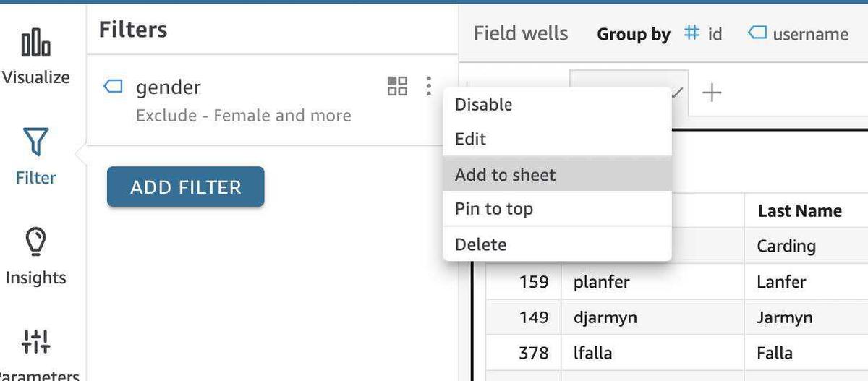Image resolution: width=868 pixels, height=381 pixels.
Task: Select Add to sheet menu option
Action: click(x=505, y=174)
